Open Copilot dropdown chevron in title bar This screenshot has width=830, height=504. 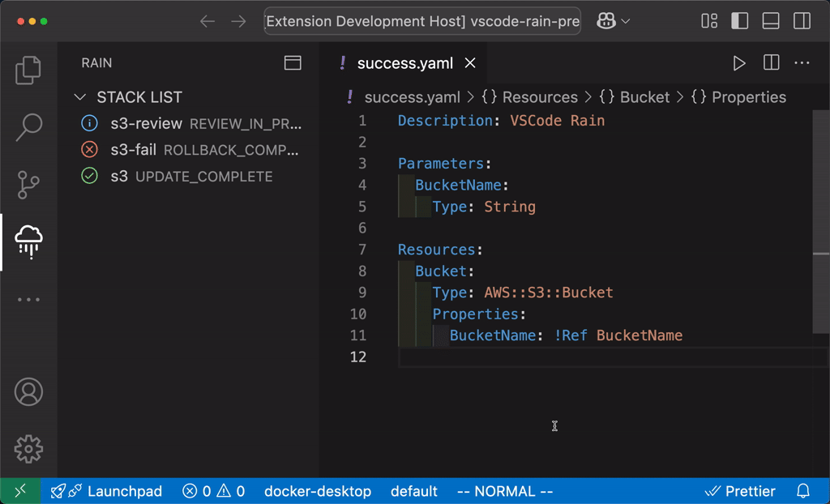[625, 21]
